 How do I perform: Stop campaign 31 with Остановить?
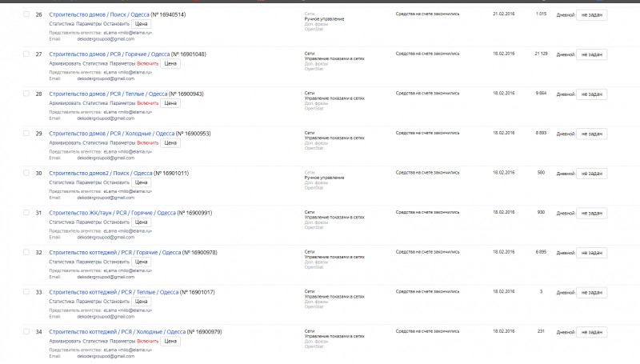click(116, 222)
